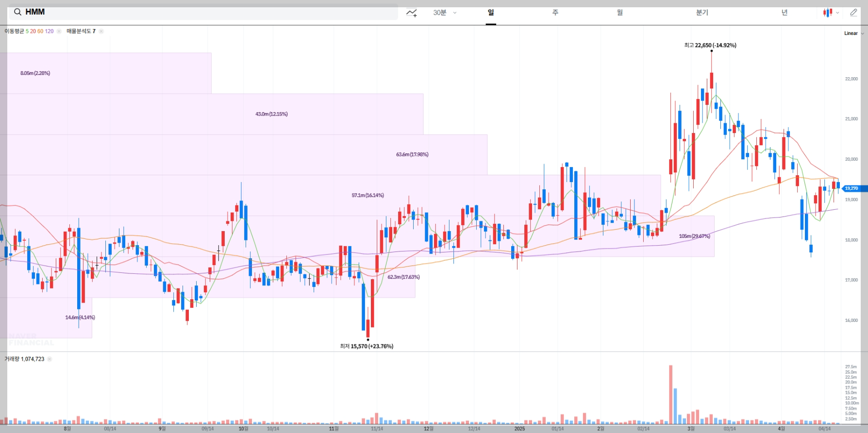Viewport: 868px width, 433px height.
Task: Click the 11/14 date axis label
Action: [x=377, y=429]
